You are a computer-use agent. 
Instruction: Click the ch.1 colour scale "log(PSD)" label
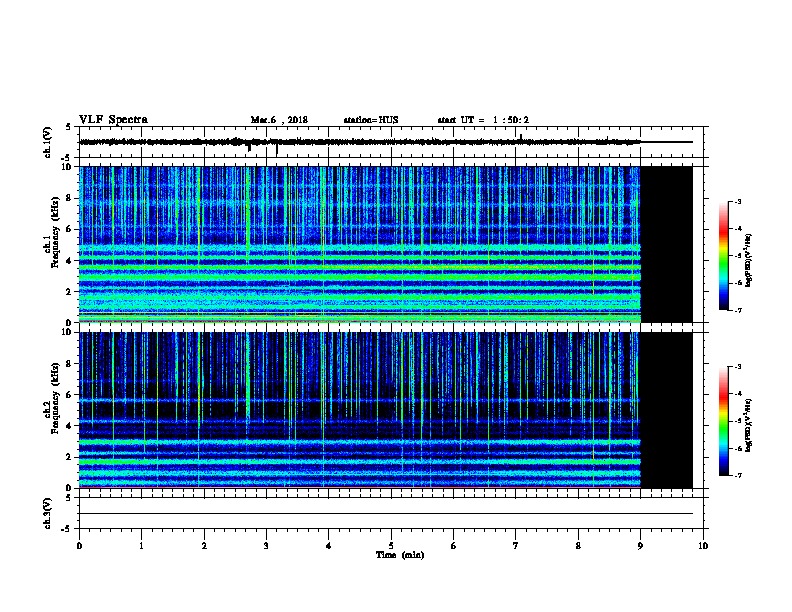coord(749,260)
